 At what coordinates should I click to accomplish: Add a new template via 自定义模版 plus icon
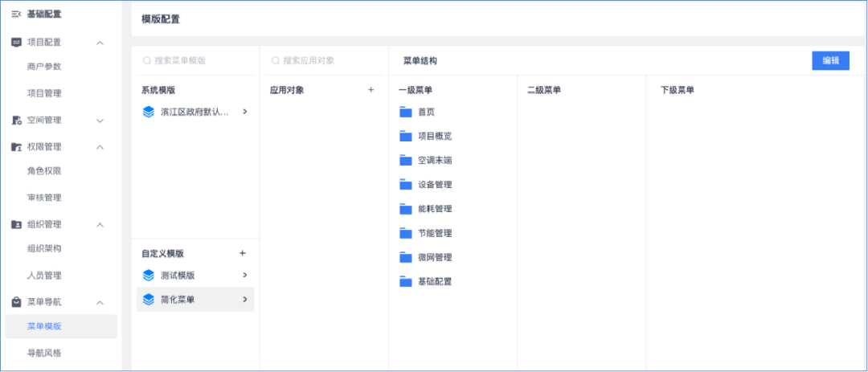point(243,253)
